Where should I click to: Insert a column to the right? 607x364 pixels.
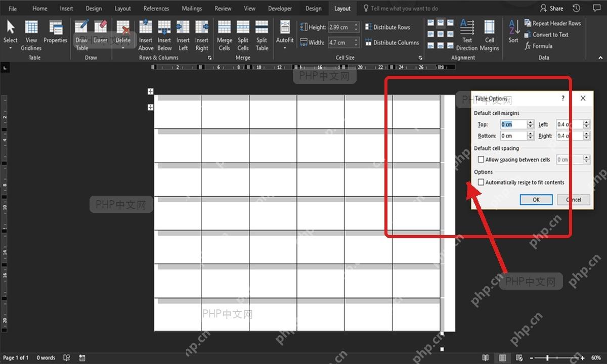click(202, 35)
